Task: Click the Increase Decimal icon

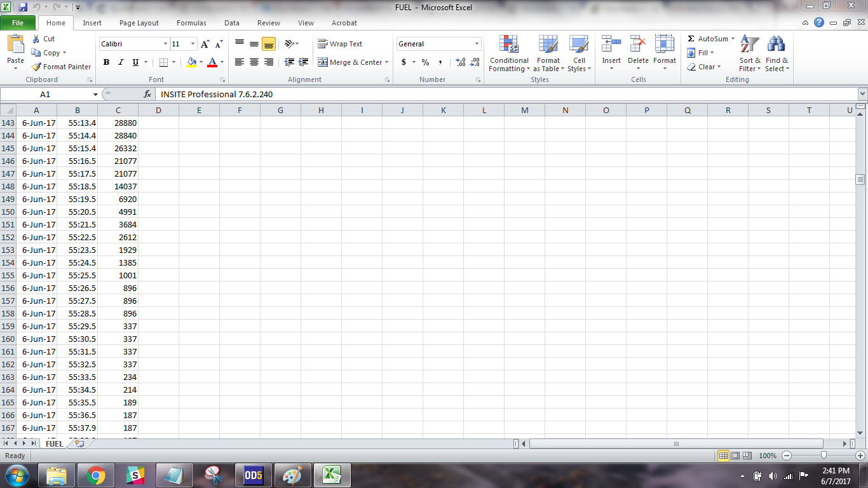Action: (461, 62)
